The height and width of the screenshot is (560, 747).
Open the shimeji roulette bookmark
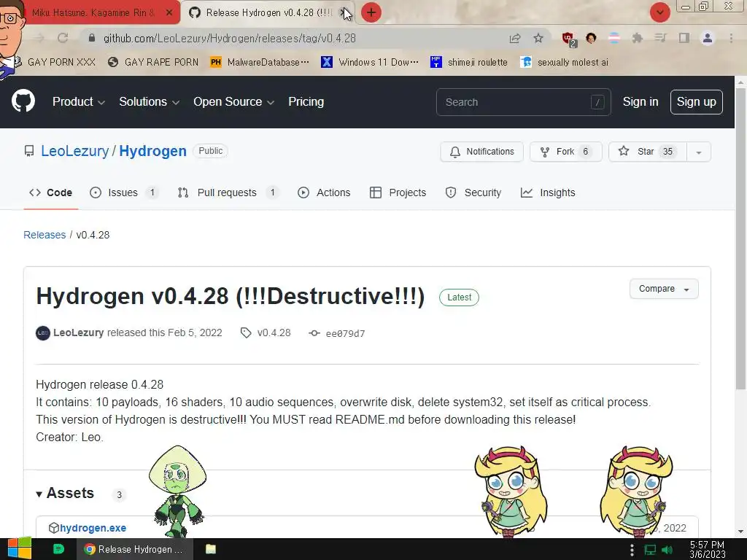(x=469, y=63)
